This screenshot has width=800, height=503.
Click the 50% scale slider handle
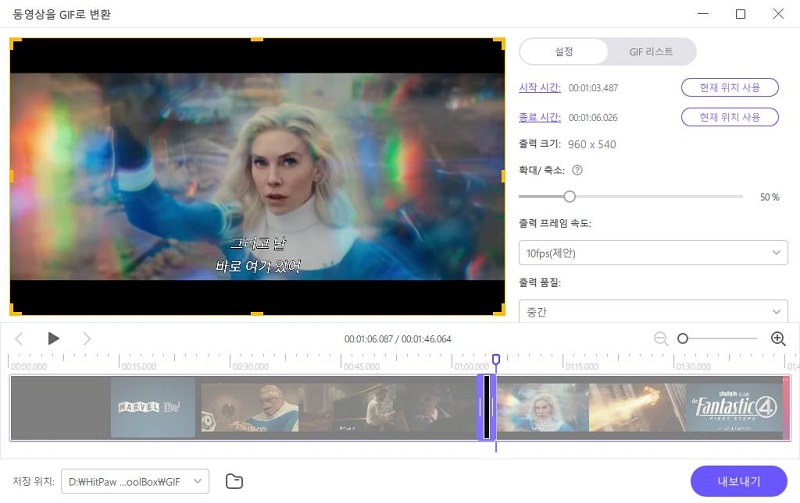(569, 196)
